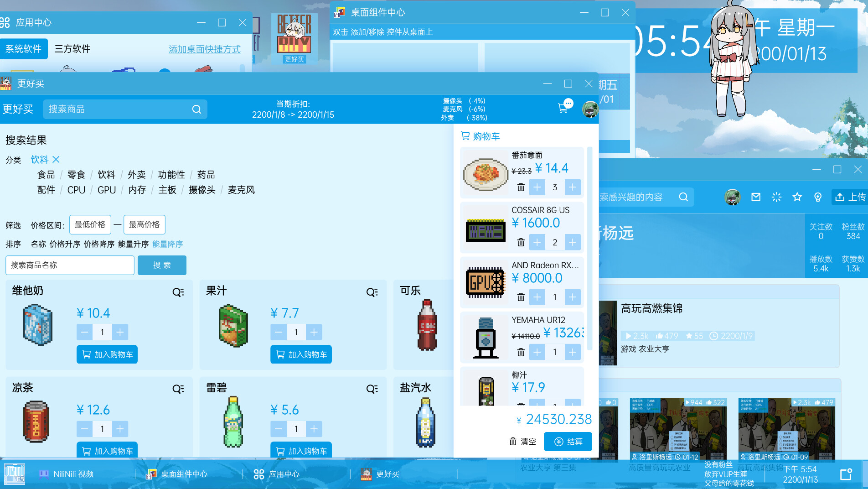Select the star favorites icon on NiliNili

[x=797, y=197]
